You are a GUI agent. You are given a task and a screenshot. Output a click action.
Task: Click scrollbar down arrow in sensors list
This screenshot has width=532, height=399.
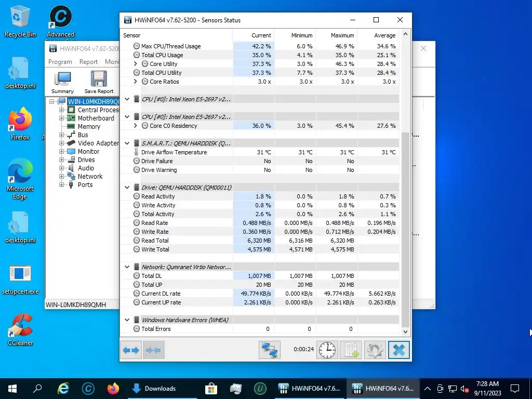[405, 332]
